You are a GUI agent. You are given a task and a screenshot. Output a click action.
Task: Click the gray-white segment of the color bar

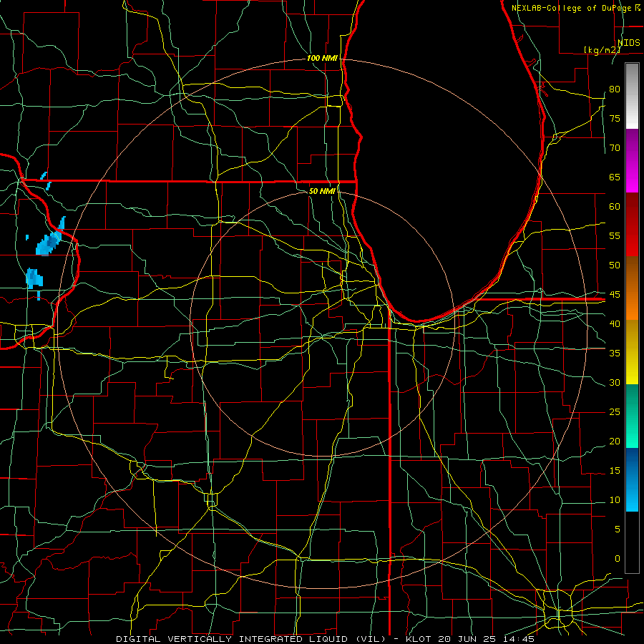tap(632, 96)
